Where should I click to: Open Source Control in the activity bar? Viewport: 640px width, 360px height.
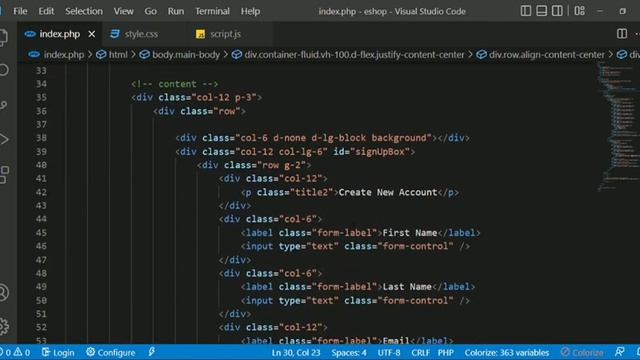pyautogui.click(x=3, y=105)
